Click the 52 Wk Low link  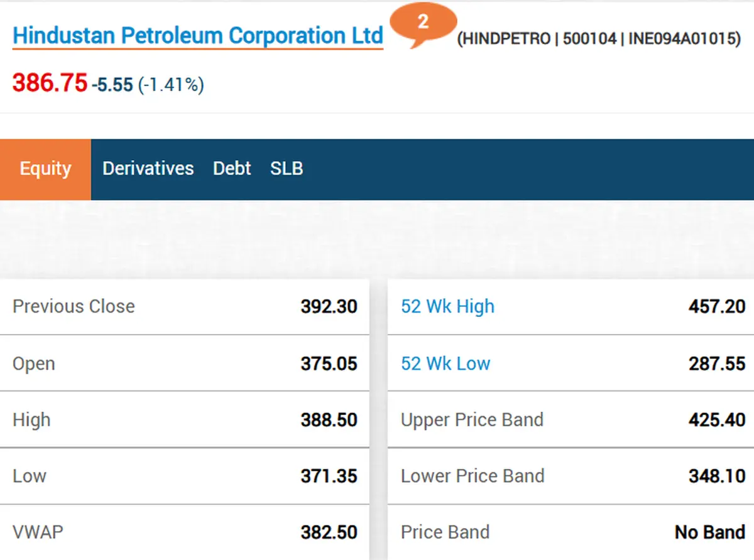click(x=445, y=363)
